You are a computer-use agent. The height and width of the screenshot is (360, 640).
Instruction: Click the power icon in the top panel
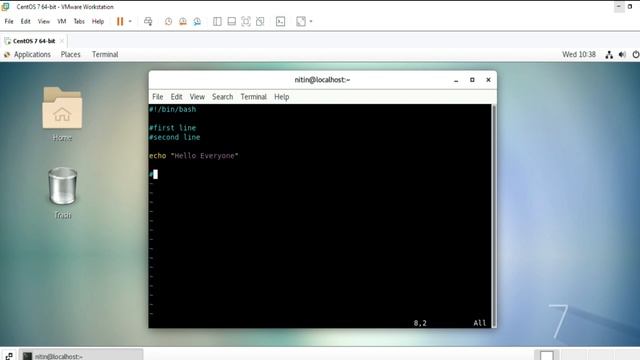[636, 55]
